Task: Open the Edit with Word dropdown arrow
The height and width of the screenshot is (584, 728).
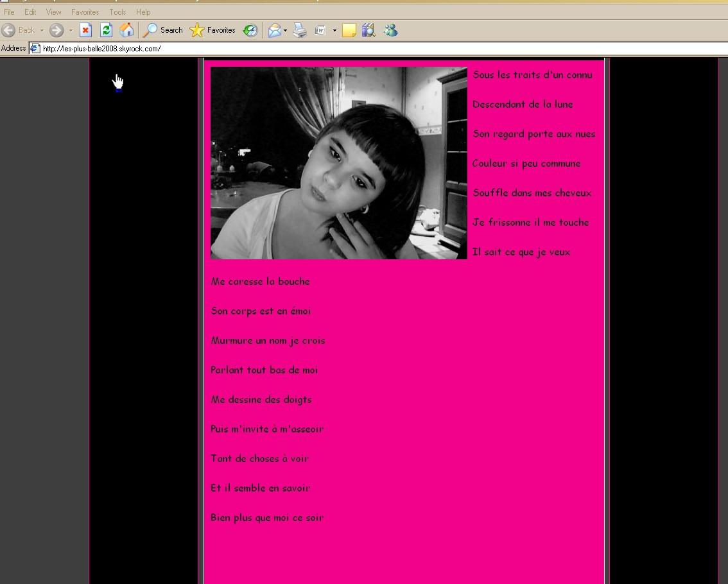Action: coord(334,31)
